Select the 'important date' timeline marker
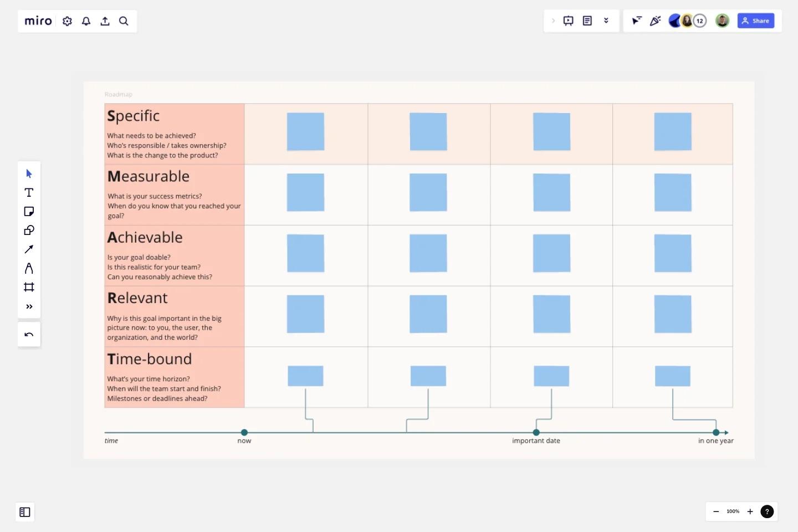Viewport: 798px width, 532px height. click(x=536, y=433)
